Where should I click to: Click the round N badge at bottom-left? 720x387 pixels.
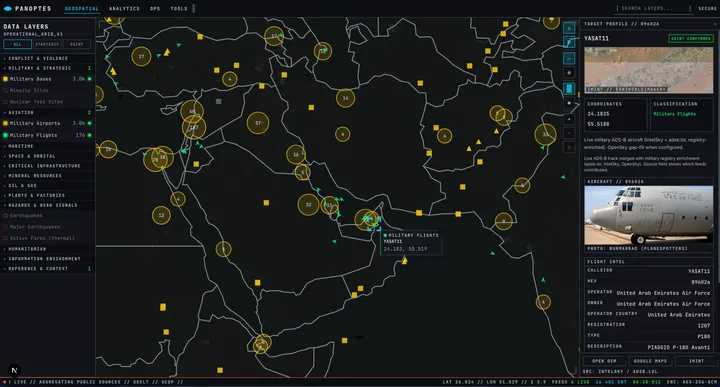click(x=14, y=370)
